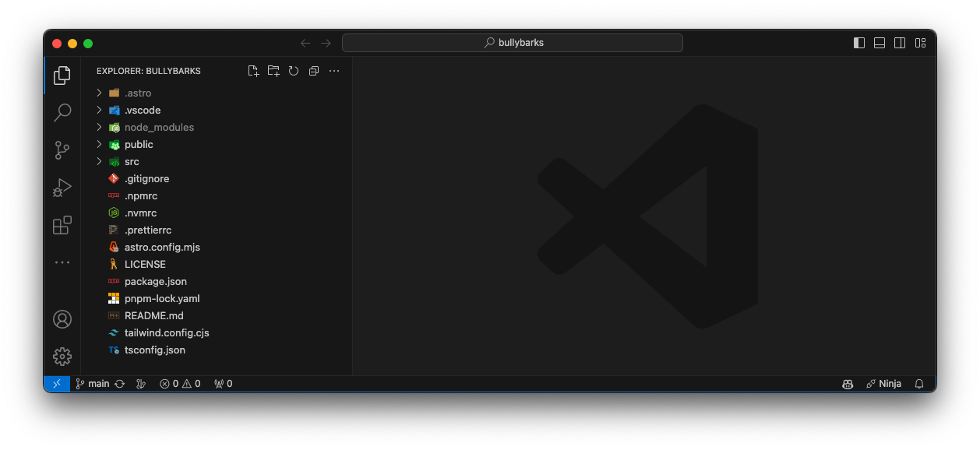The height and width of the screenshot is (450, 980).
Task: Open the Manage gear menu
Action: [62, 357]
